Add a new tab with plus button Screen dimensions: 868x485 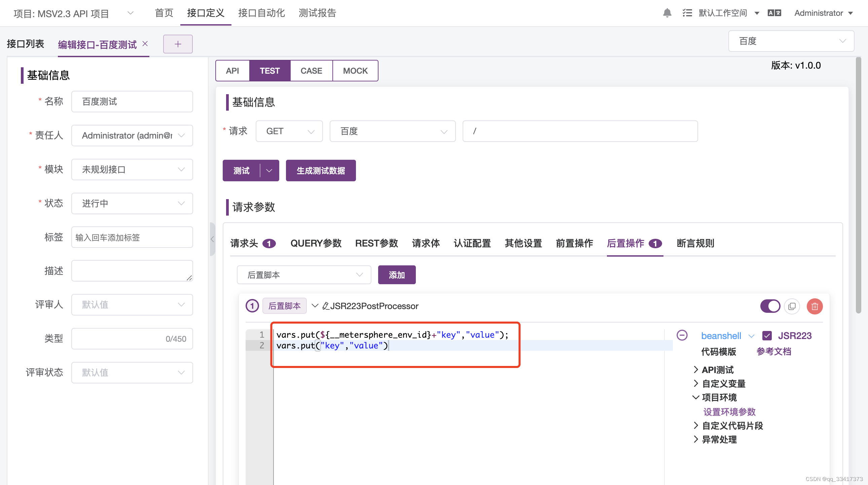point(178,44)
